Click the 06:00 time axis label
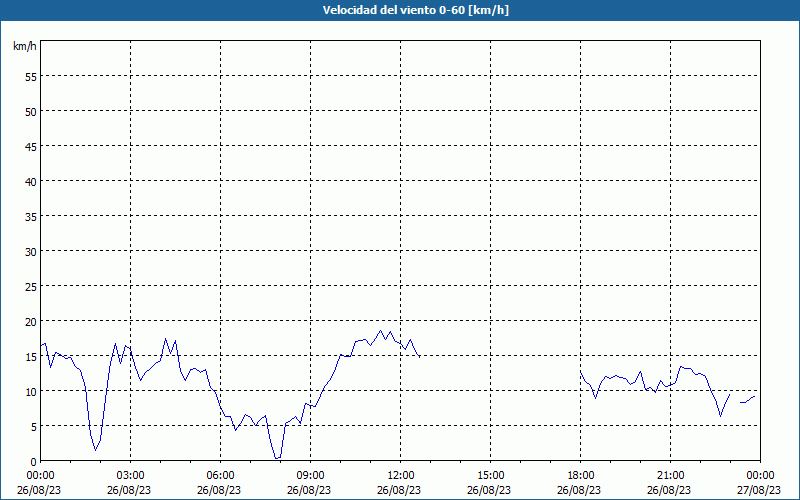Screen dimensions: 800x500 pos(220,476)
